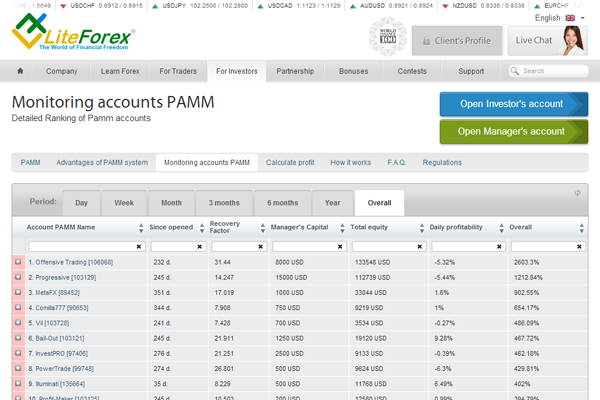
Task: Click the search magnifier icon
Action: tap(515, 71)
